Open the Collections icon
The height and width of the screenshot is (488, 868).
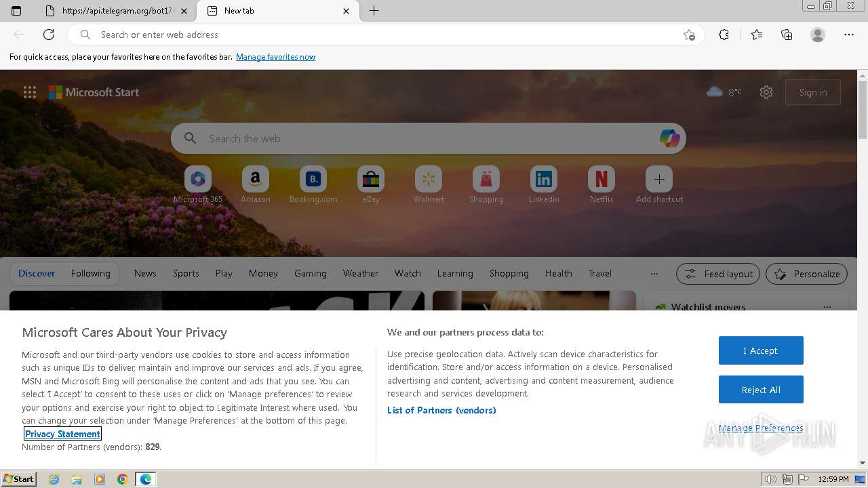(787, 35)
